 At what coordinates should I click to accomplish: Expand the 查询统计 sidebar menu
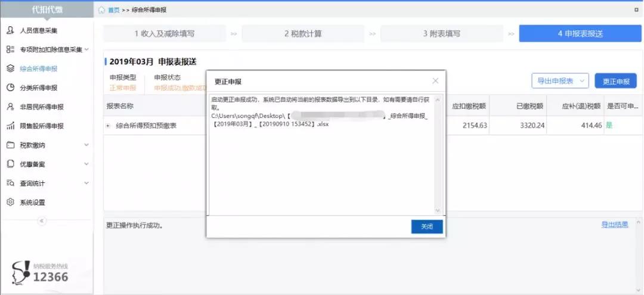click(86, 183)
